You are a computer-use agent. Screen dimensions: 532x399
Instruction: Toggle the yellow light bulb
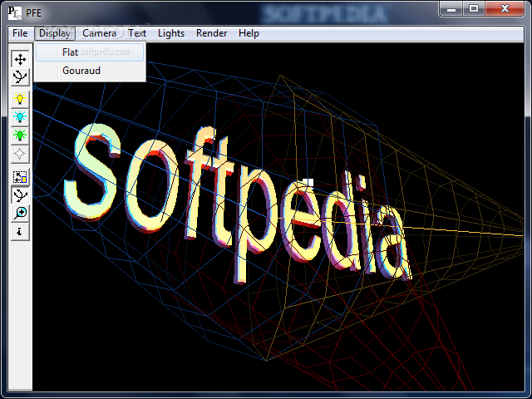(x=20, y=99)
